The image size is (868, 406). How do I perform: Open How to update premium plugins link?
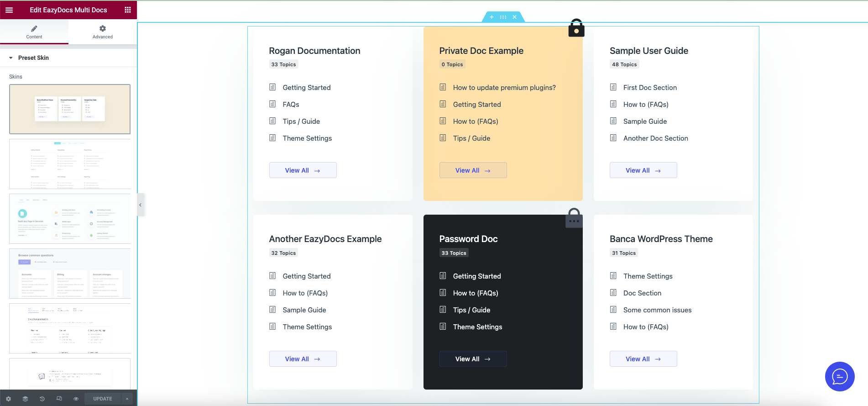tap(504, 88)
